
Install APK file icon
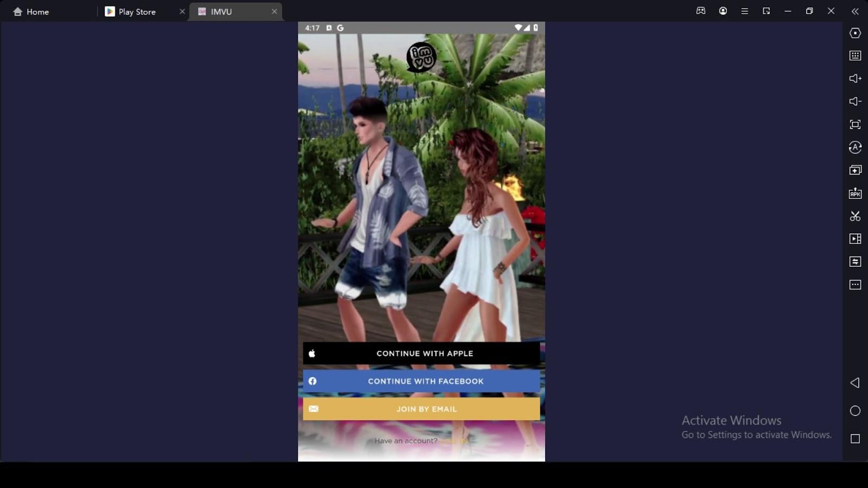[x=855, y=193]
